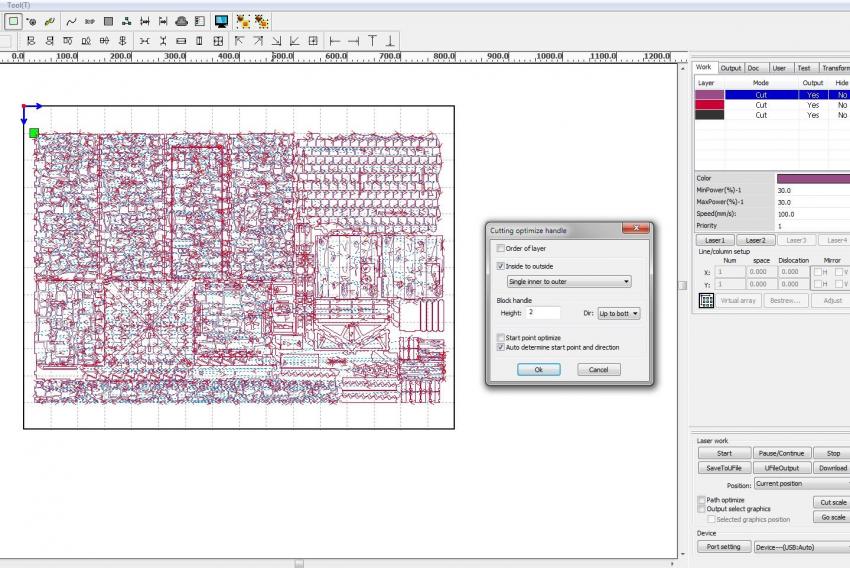Switch to the Output tab
Screen dimensions: 850x568
click(x=730, y=68)
